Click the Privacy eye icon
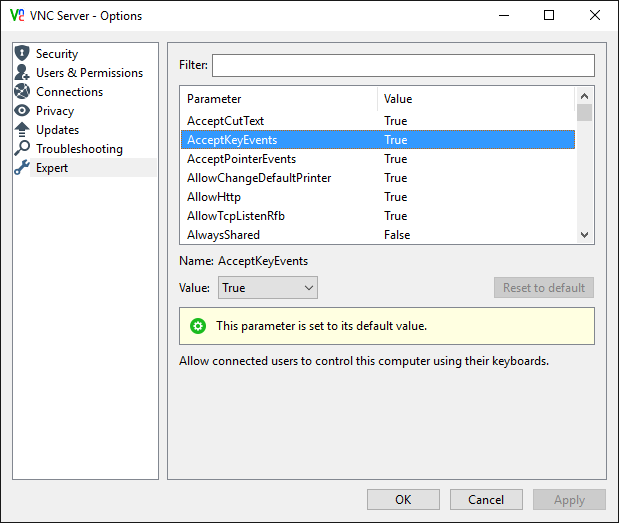Viewport: 619px width, 523px height. [x=22, y=111]
